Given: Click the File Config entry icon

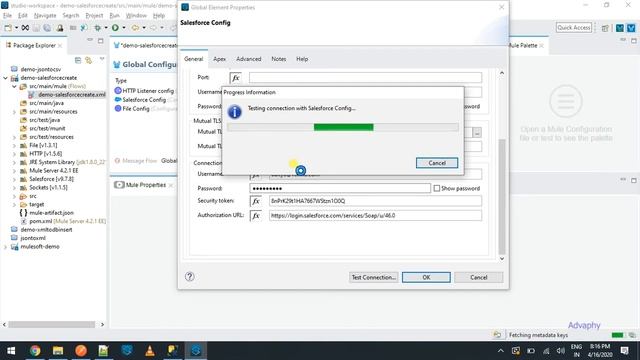Looking at the screenshot, I should click(x=118, y=109).
